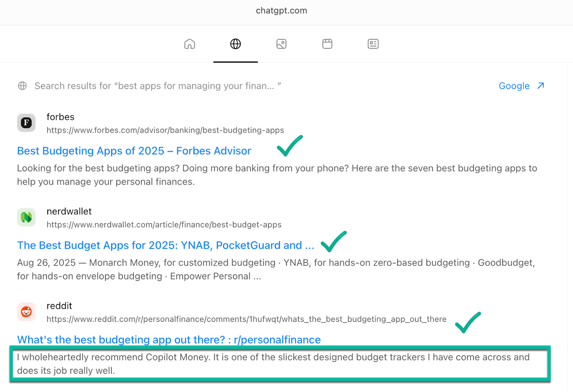Click the globe icon beside search results text
573x392 pixels.
(x=22, y=86)
